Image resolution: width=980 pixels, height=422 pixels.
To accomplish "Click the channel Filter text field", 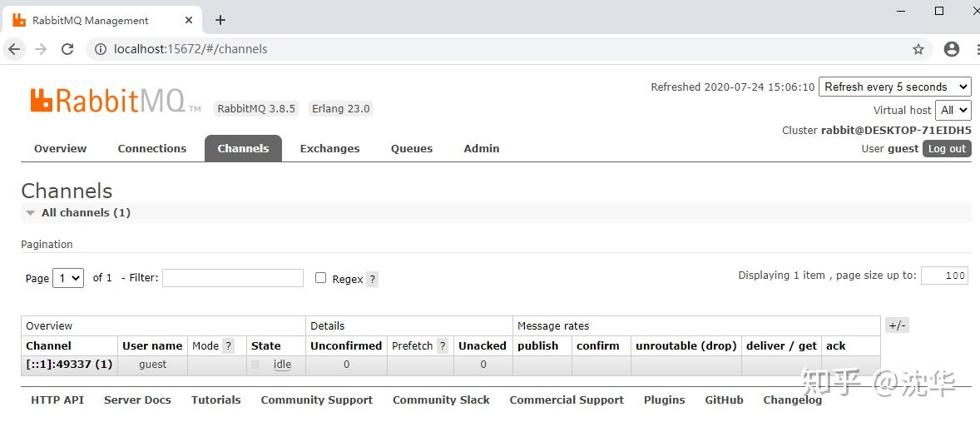I will point(233,278).
